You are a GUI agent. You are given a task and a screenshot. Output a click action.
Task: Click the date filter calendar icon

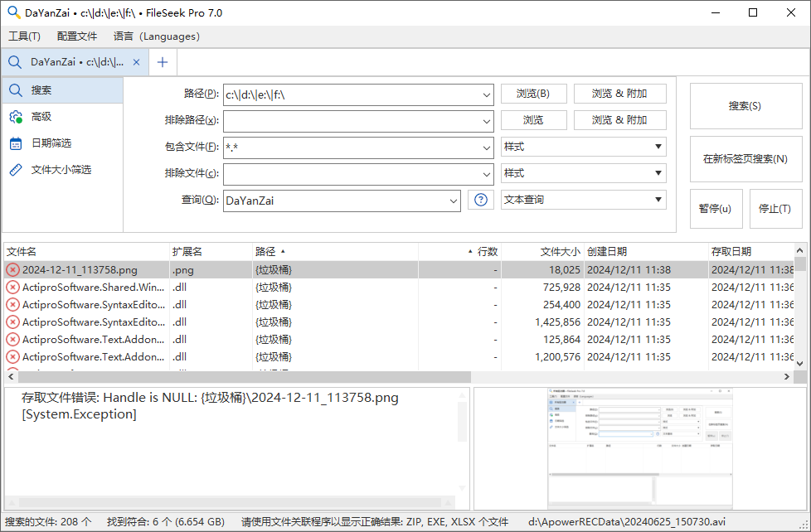click(16, 143)
